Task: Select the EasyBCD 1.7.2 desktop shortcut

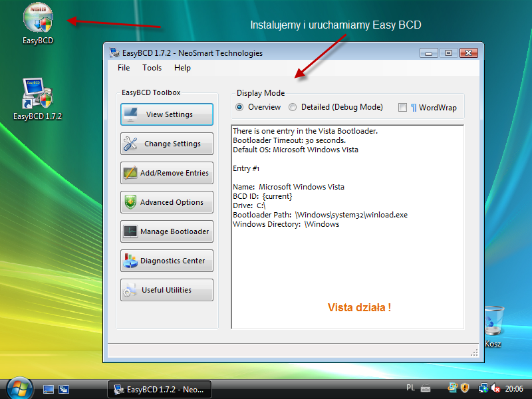Action: (38, 99)
